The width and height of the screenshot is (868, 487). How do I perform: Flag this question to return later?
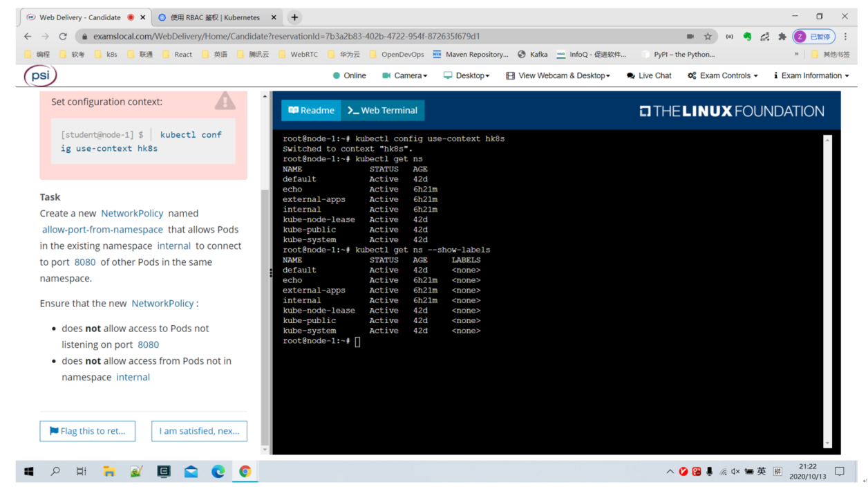point(88,431)
